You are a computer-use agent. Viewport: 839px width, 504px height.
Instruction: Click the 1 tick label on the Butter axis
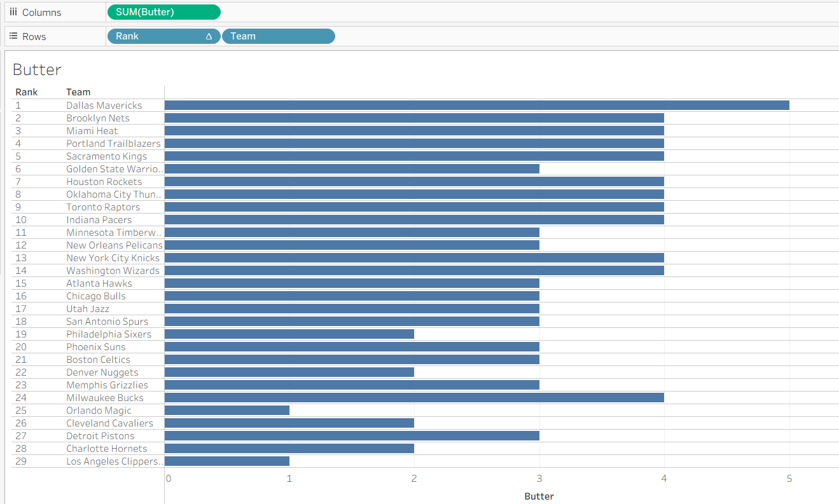point(289,479)
